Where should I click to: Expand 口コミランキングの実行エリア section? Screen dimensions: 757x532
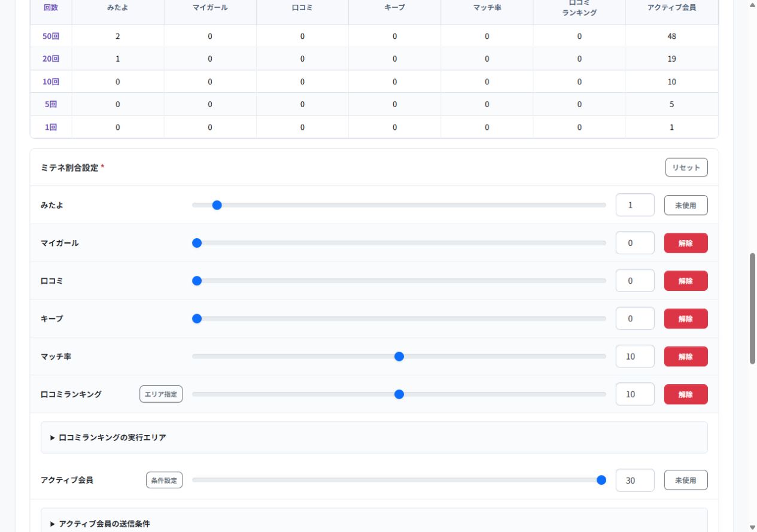[374, 437]
